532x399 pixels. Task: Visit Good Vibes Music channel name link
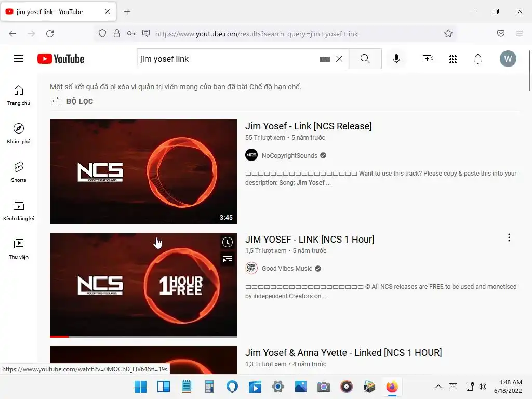(x=287, y=269)
